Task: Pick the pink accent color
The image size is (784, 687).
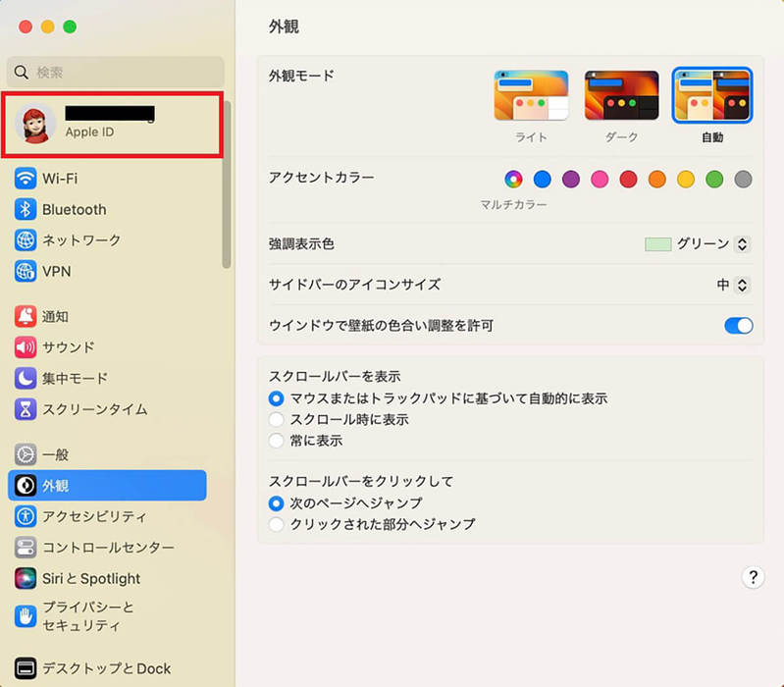Action: [600, 179]
